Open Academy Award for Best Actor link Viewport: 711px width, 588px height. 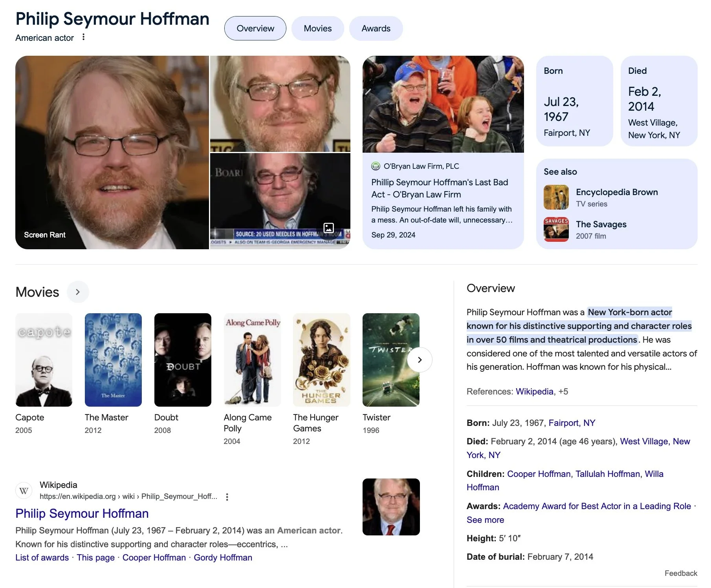(x=597, y=506)
